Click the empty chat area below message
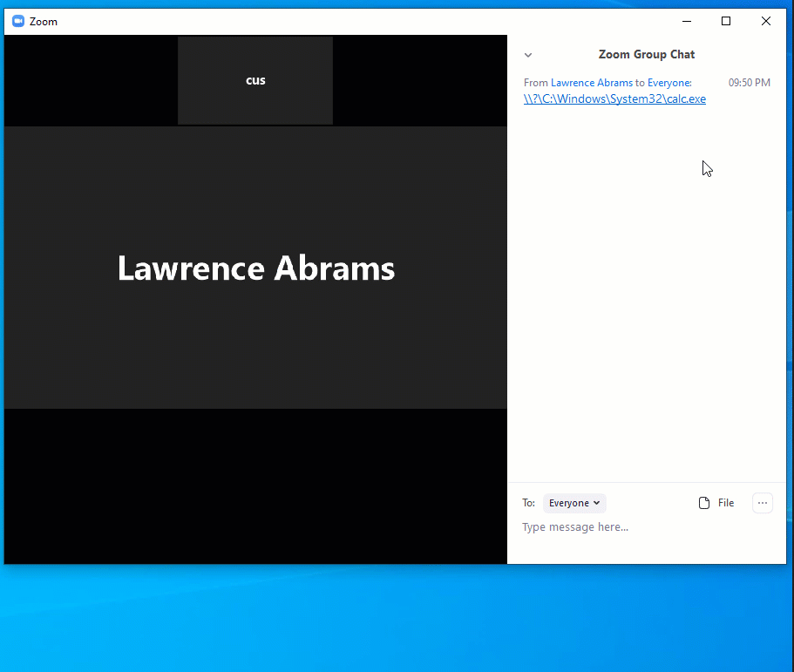This screenshot has height=672, width=794. coord(645,305)
